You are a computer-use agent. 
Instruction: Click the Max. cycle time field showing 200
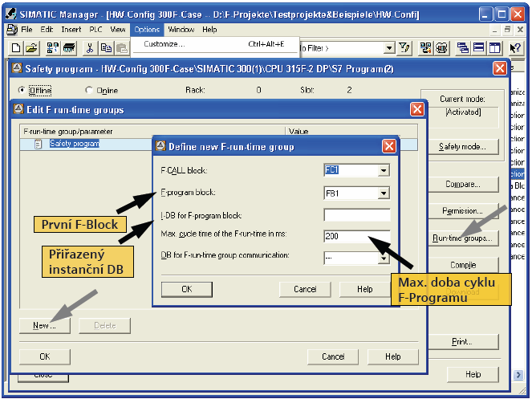357,236
